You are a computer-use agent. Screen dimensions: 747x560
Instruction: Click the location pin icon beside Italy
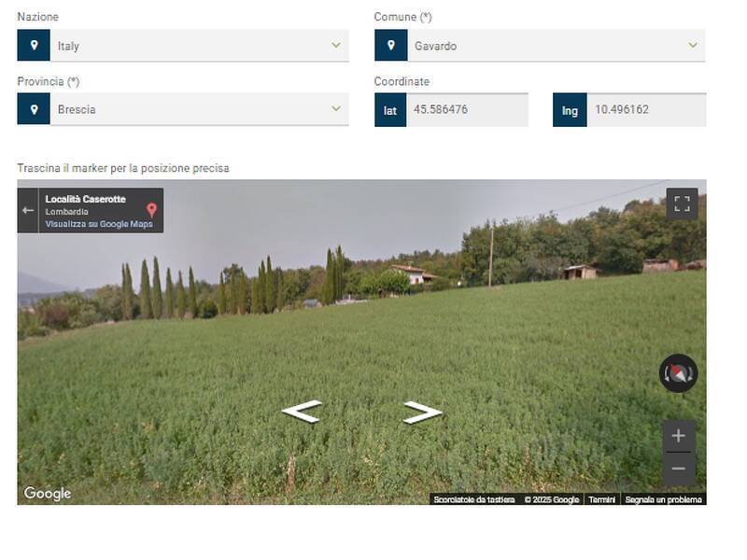click(34, 45)
